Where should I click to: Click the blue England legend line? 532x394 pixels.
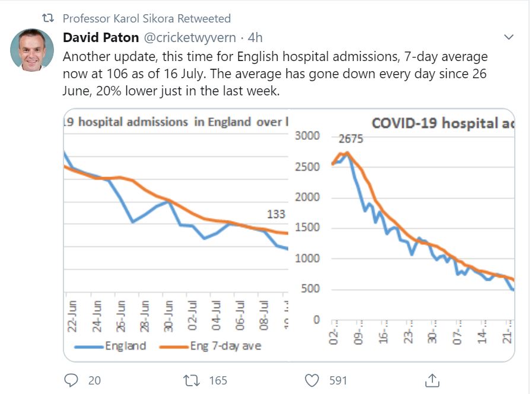click(x=88, y=346)
